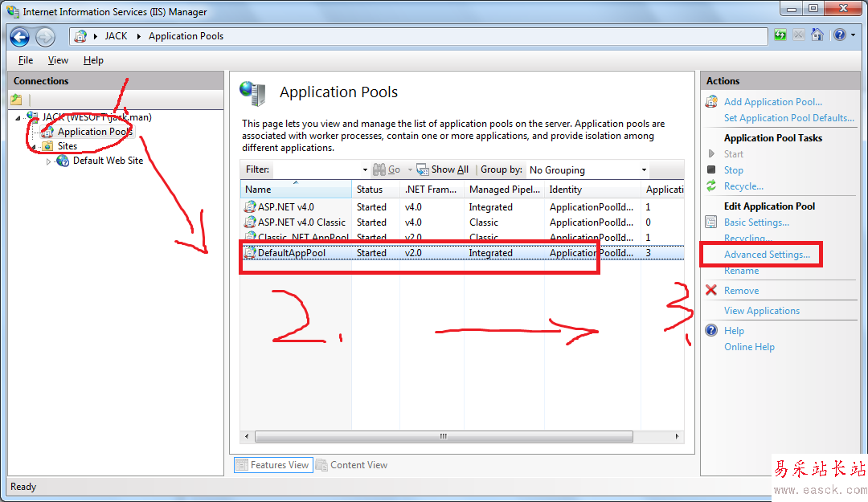Collapse the JACK server tree node

18,118
